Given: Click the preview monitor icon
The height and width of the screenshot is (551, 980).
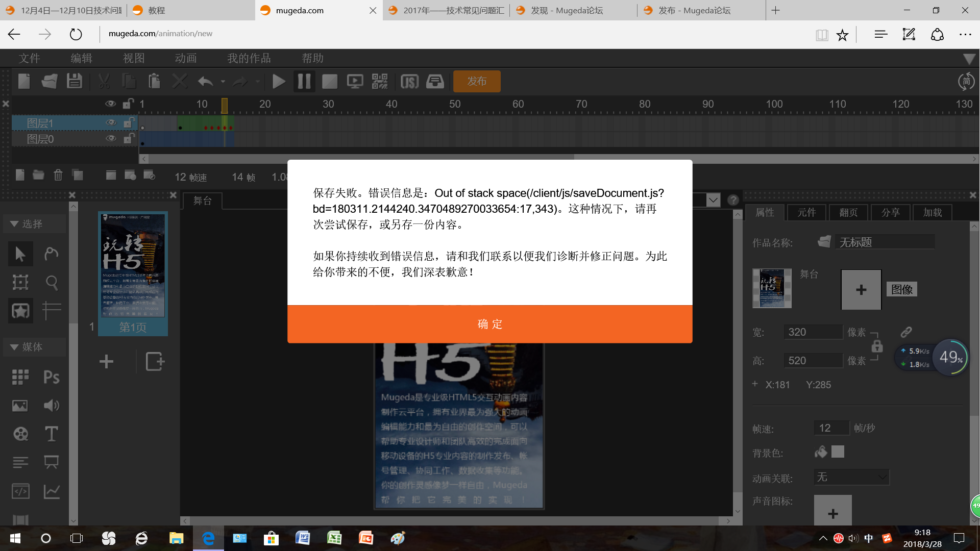Looking at the screenshot, I should pos(355,82).
